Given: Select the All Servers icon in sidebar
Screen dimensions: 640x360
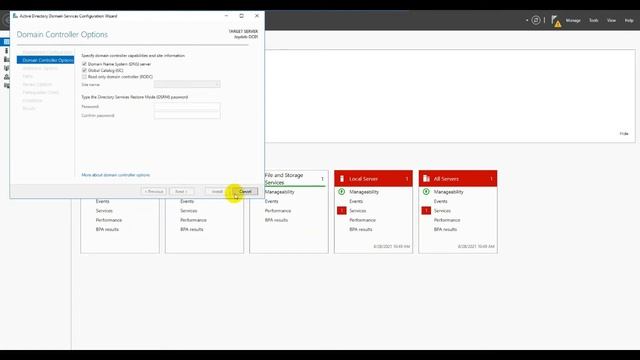Looking at the screenshot, I should [6, 59].
